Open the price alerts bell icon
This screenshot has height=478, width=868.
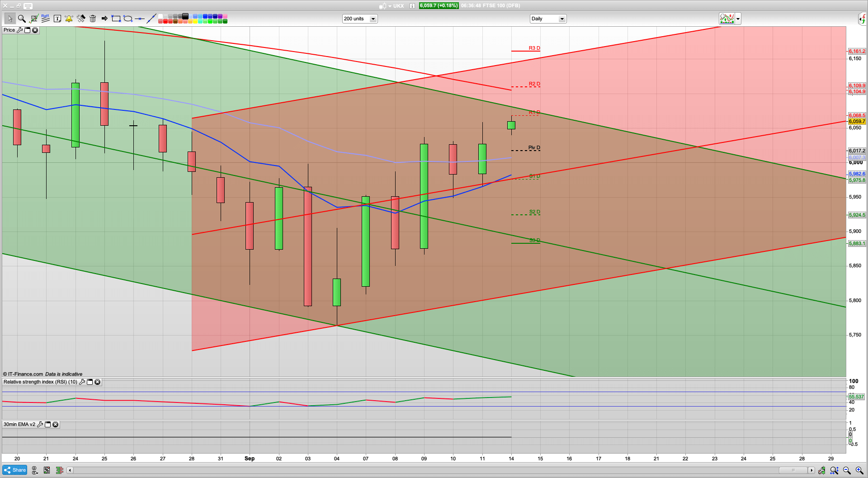pyautogui.click(x=68, y=19)
